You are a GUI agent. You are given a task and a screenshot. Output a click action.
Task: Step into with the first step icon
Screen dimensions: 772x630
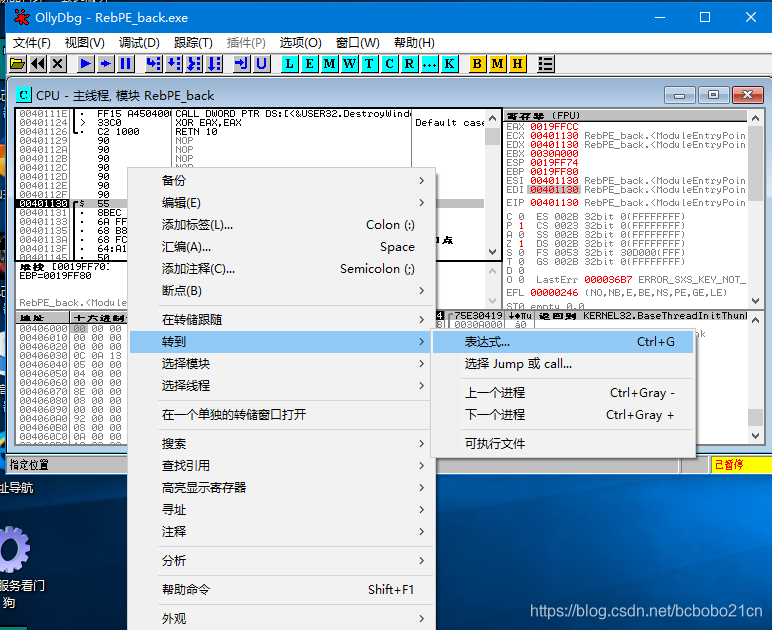[154, 64]
